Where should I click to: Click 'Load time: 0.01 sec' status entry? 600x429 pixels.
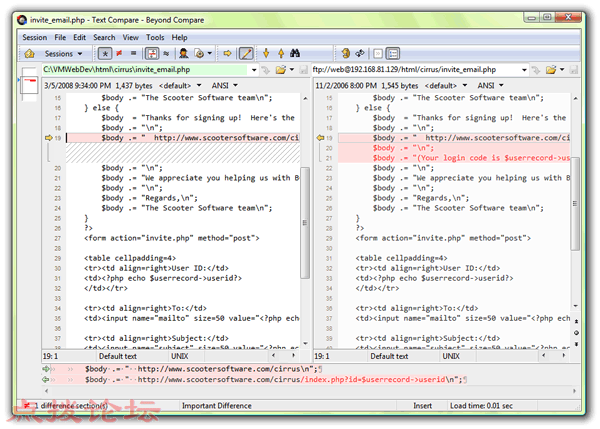pyautogui.click(x=481, y=406)
